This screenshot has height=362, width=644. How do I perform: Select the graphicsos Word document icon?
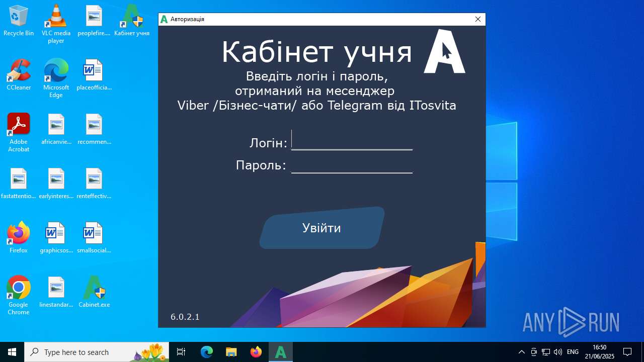point(56,238)
